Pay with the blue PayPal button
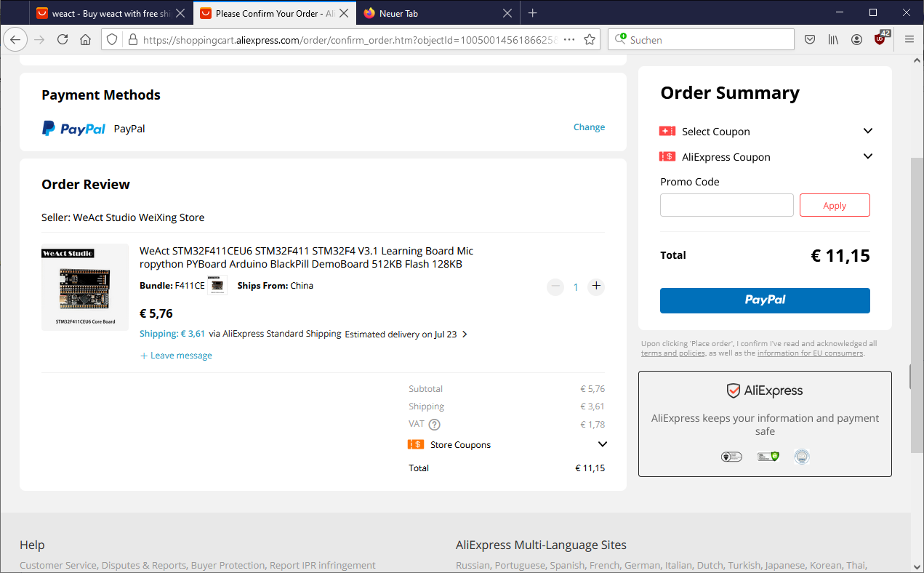Viewport: 924px width, 573px height. 765,300
